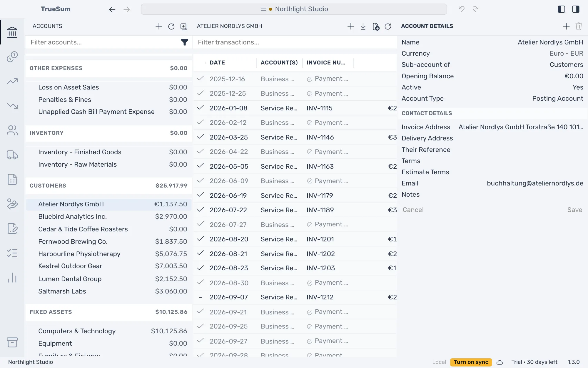The height and width of the screenshot is (368, 588).
Task: Refresh the transactions list
Action: 388,26
